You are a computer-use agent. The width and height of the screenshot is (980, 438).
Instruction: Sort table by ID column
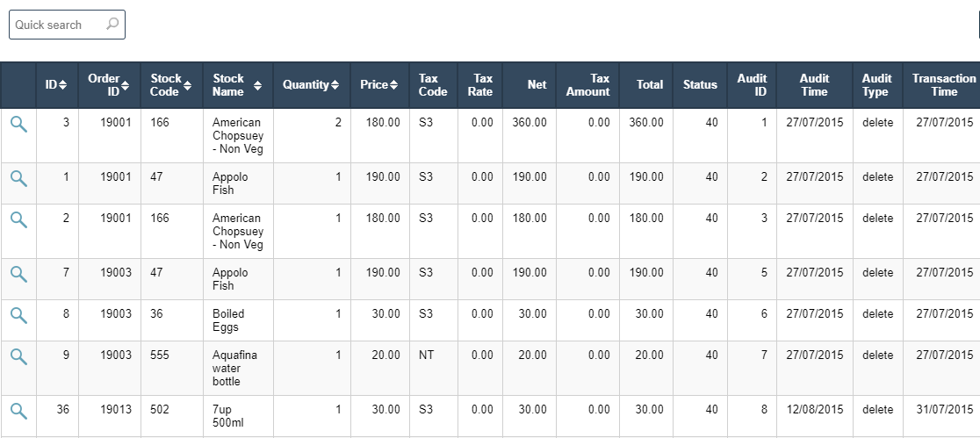(x=56, y=85)
